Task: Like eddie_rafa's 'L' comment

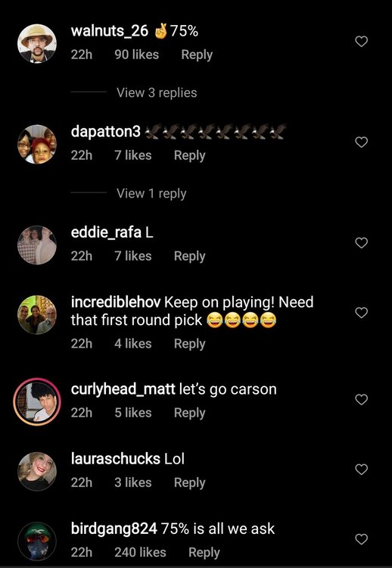Action: tap(361, 242)
